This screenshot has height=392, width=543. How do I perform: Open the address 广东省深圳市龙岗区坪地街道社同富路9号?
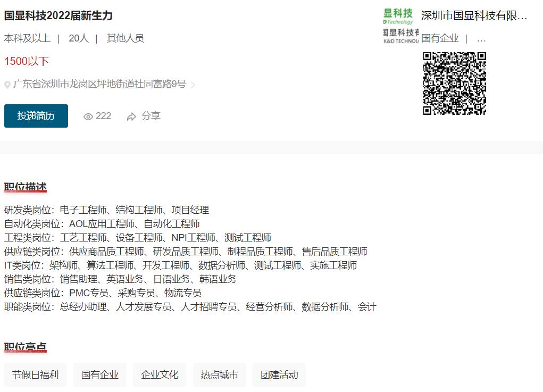[100, 84]
